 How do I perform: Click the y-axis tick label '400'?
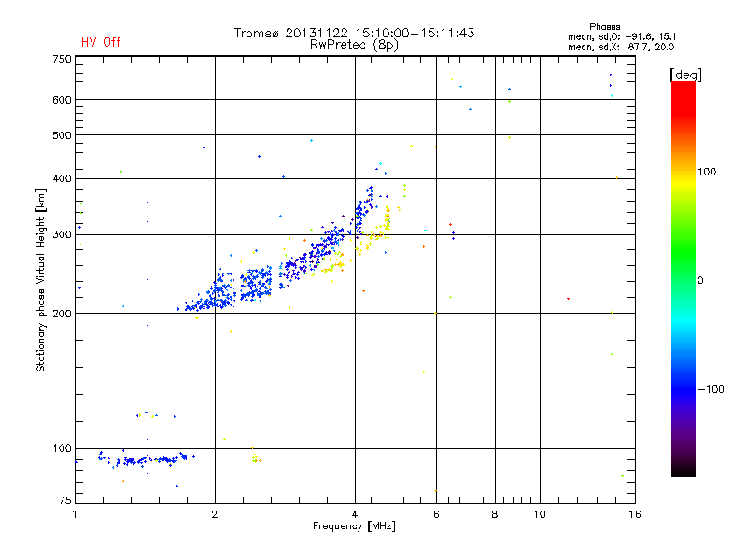[62, 178]
